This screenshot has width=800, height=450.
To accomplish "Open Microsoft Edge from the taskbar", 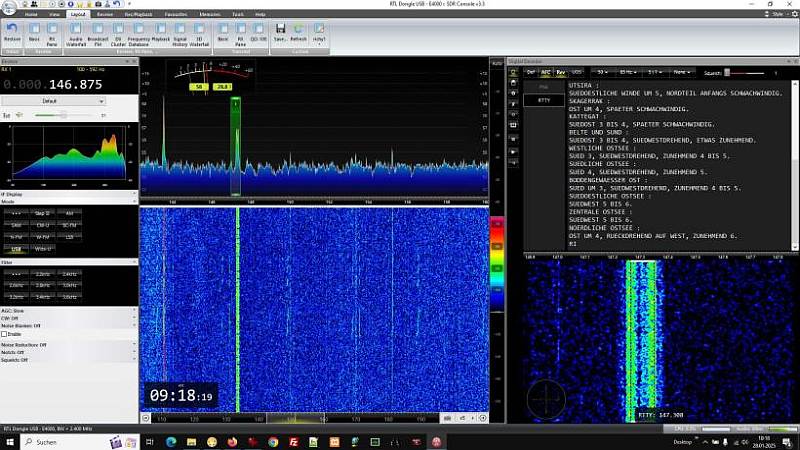I will (x=171, y=442).
